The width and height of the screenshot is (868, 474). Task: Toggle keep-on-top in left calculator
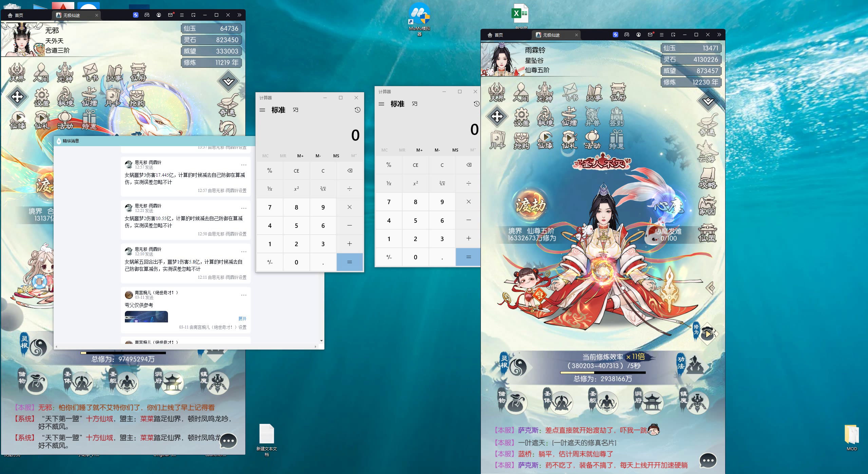point(296,110)
